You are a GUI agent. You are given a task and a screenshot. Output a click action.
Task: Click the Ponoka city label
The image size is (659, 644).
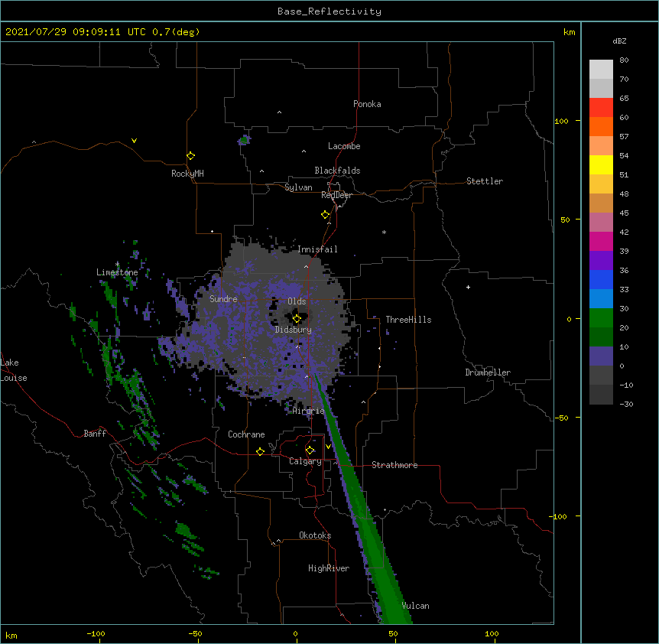367,104
